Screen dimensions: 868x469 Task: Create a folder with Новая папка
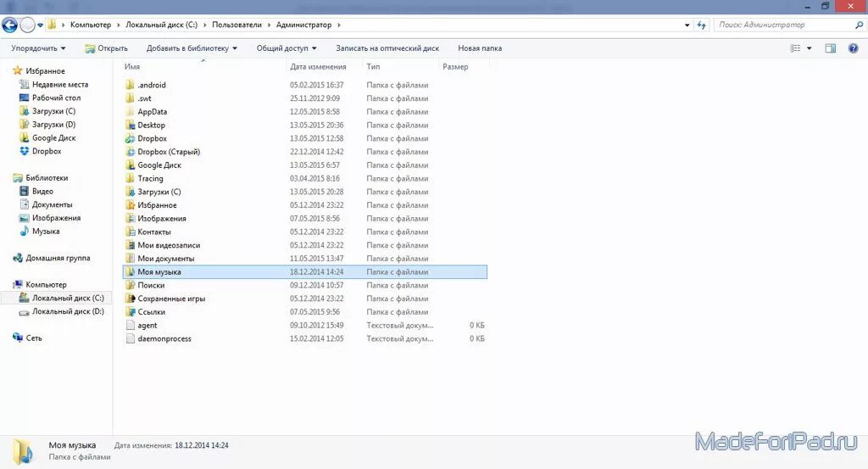click(x=480, y=48)
